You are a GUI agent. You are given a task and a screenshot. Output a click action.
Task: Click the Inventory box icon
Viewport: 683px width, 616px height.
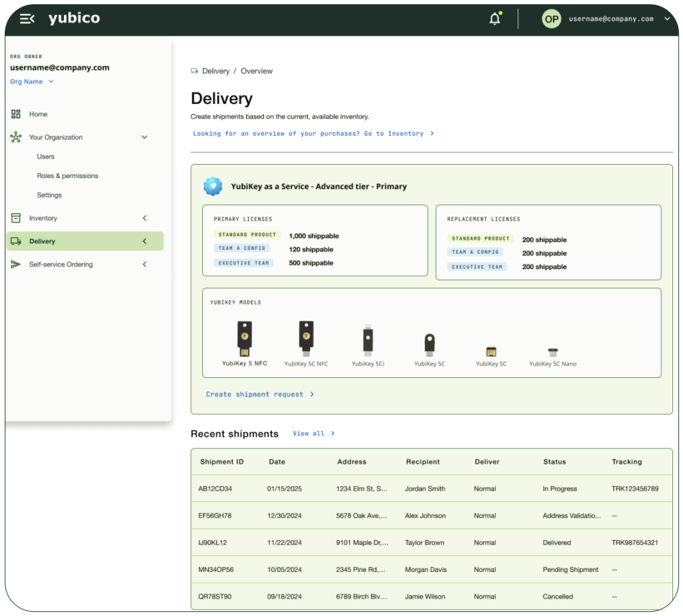pyautogui.click(x=16, y=218)
